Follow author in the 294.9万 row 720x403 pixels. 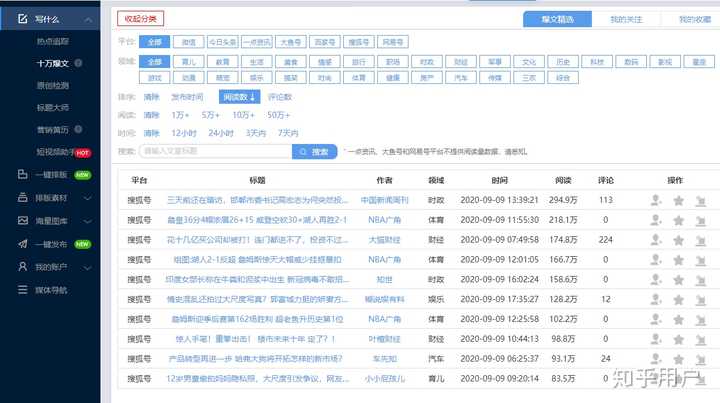(656, 200)
